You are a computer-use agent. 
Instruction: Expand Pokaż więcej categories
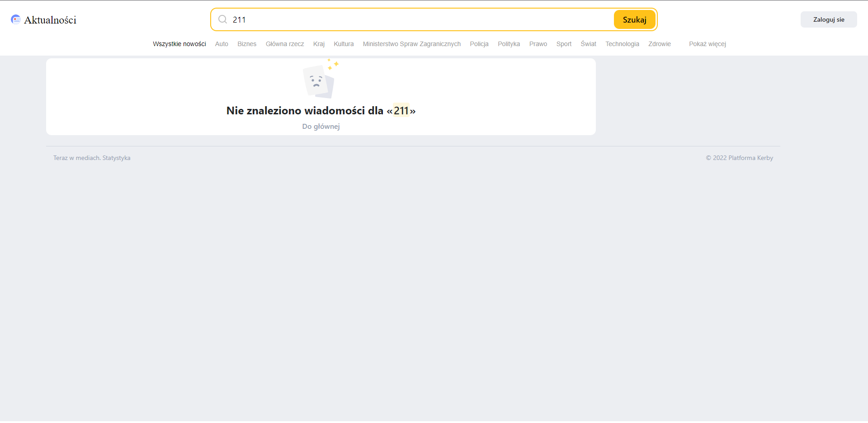[x=708, y=44]
